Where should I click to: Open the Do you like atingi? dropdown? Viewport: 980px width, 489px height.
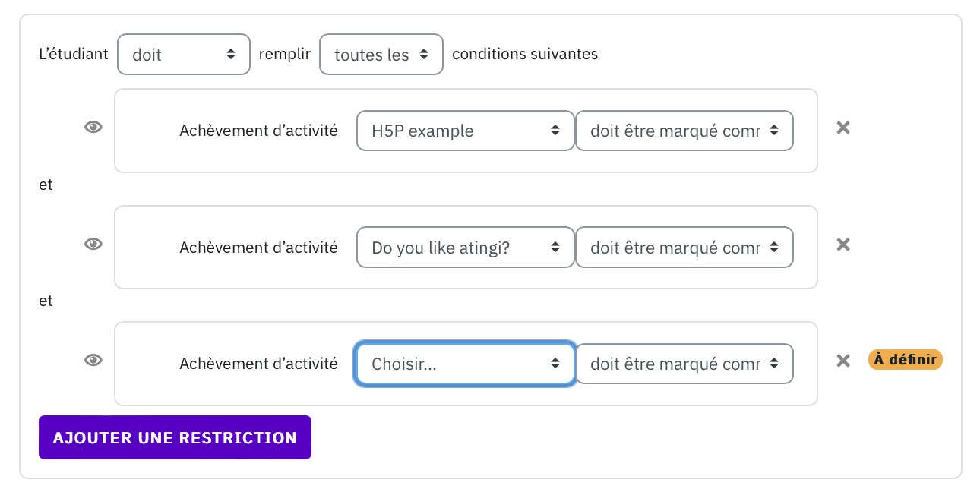(x=465, y=247)
